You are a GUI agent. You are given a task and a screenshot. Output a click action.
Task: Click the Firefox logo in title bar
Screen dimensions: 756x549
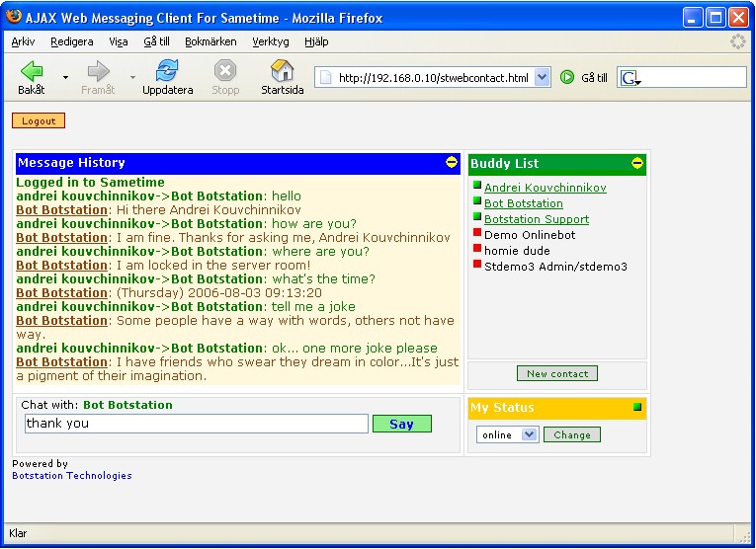(x=14, y=16)
